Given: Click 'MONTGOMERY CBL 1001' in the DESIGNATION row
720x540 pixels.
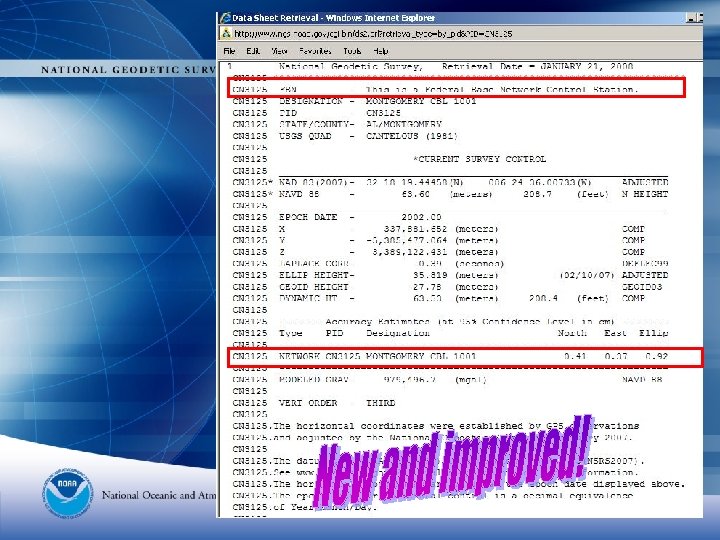Looking at the screenshot, I should tap(421, 101).
